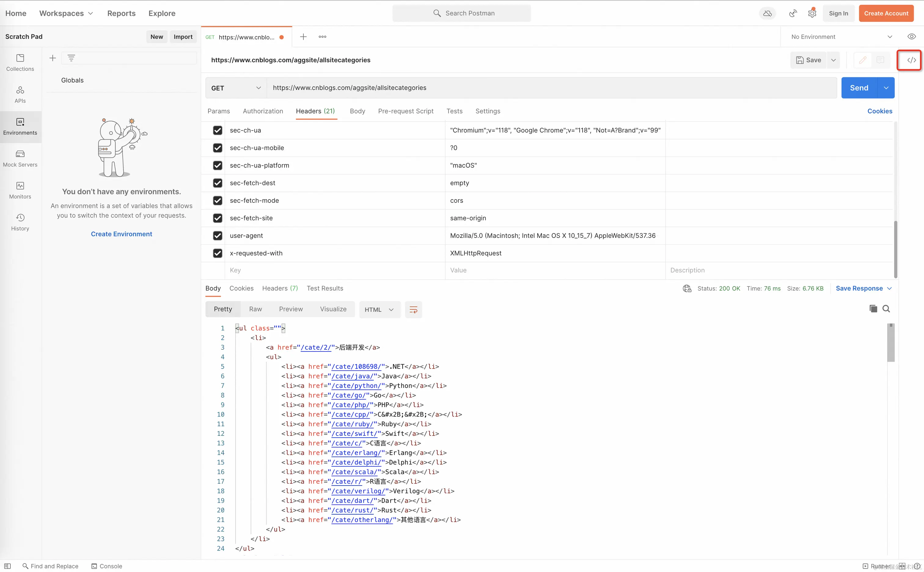Switch to the Authorization tab

263,111
